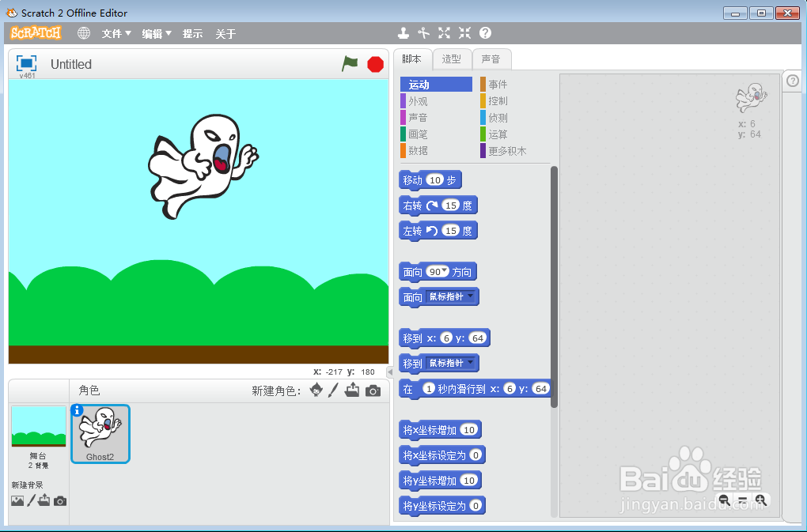Select the Grow sprite tool

pos(444,33)
